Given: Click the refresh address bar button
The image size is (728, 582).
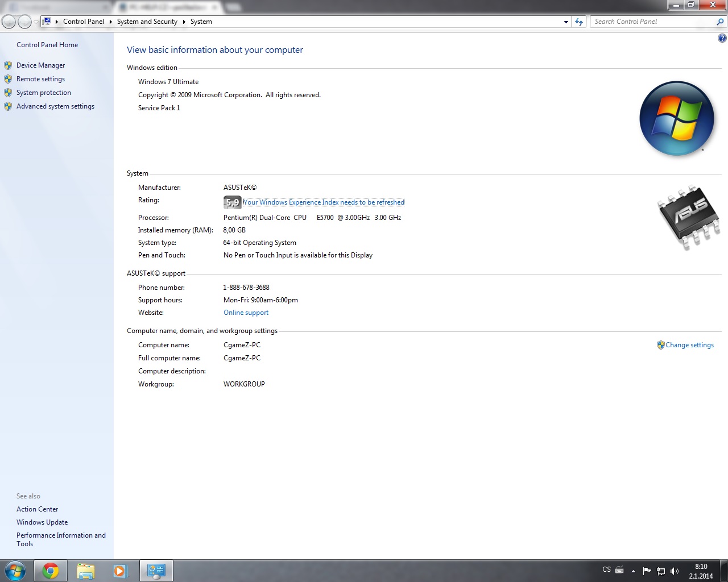Looking at the screenshot, I should (x=579, y=22).
